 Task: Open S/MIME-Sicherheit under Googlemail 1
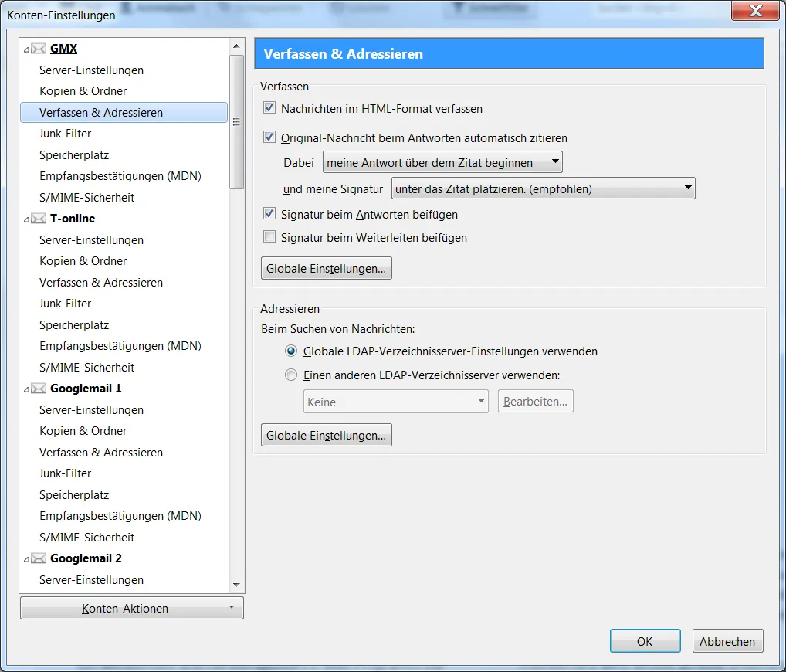[x=87, y=538]
